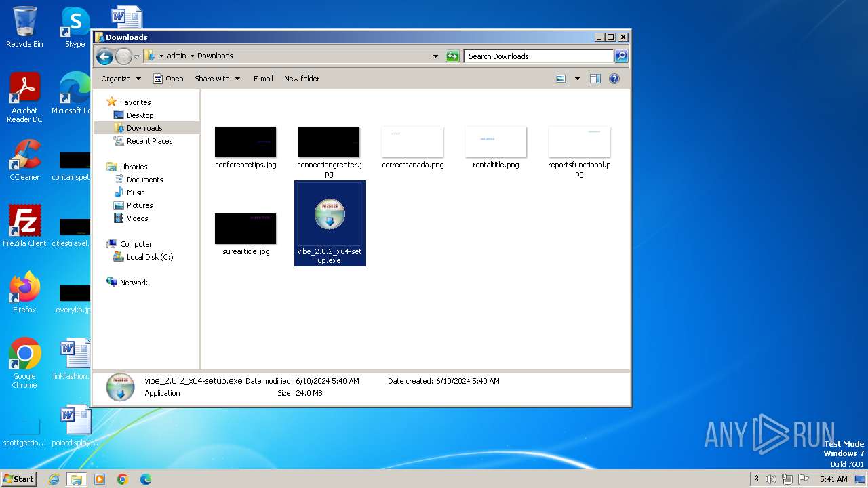The height and width of the screenshot is (488, 868).
Task: Open the Music library
Action: point(136,192)
